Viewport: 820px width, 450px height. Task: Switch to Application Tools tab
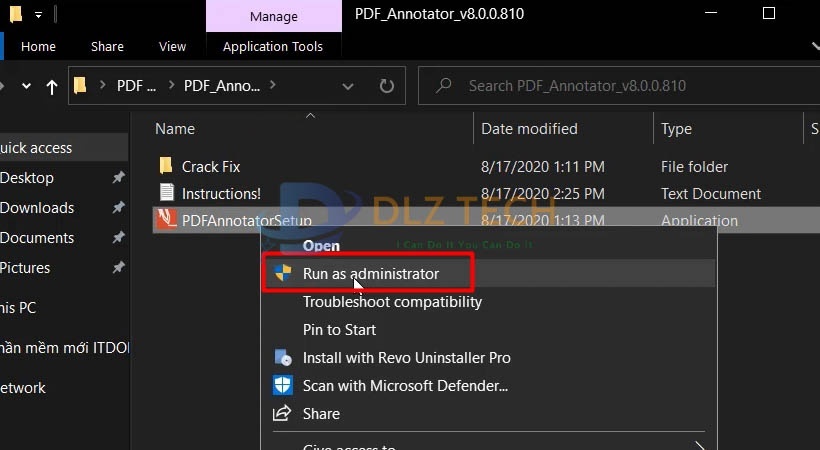tap(272, 47)
